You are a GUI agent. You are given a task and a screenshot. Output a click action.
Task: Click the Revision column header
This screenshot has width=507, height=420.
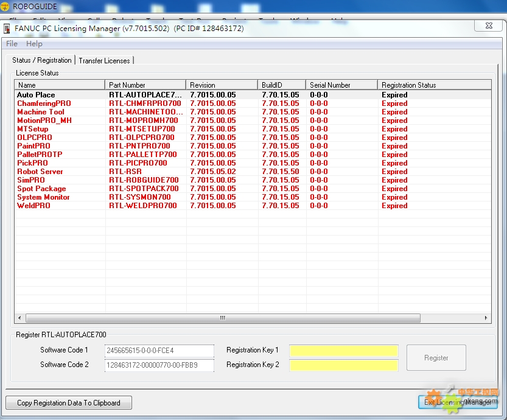pos(222,85)
